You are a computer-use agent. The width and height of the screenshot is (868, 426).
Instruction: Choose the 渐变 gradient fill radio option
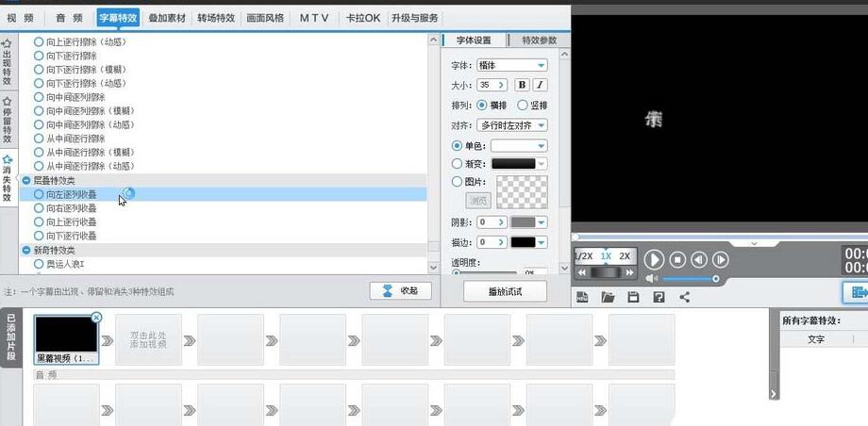tap(459, 163)
